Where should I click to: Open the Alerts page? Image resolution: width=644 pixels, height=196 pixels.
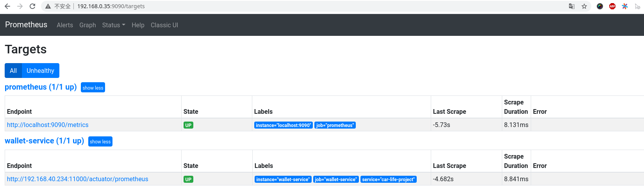pyautogui.click(x=65, y=25)
